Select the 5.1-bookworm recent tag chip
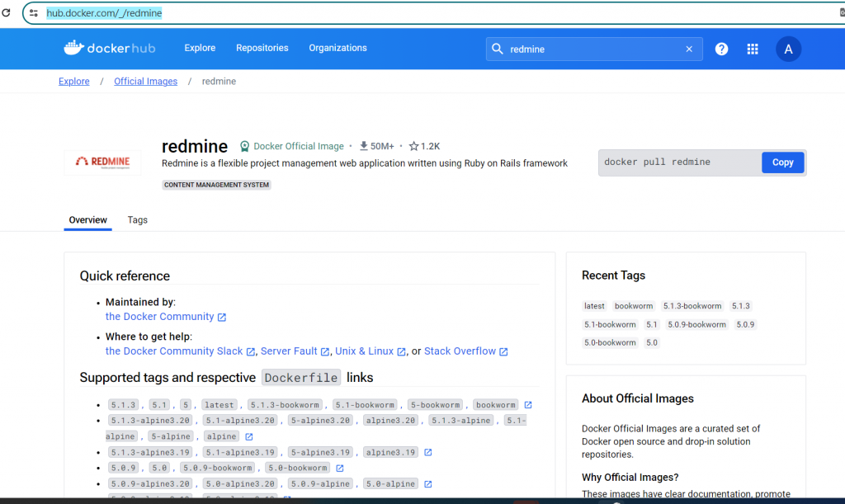This screenshot has width=845, height=504. [610, 325]
